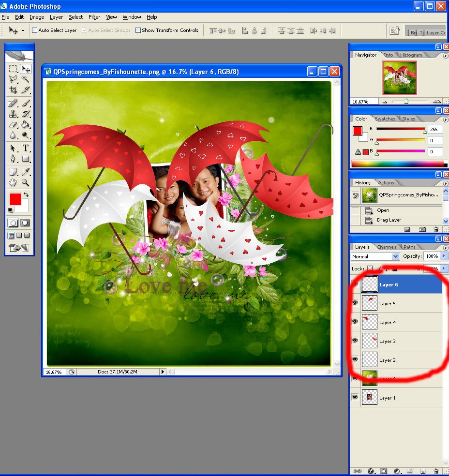Switch to the Channels tab

(x=386, y=247)
